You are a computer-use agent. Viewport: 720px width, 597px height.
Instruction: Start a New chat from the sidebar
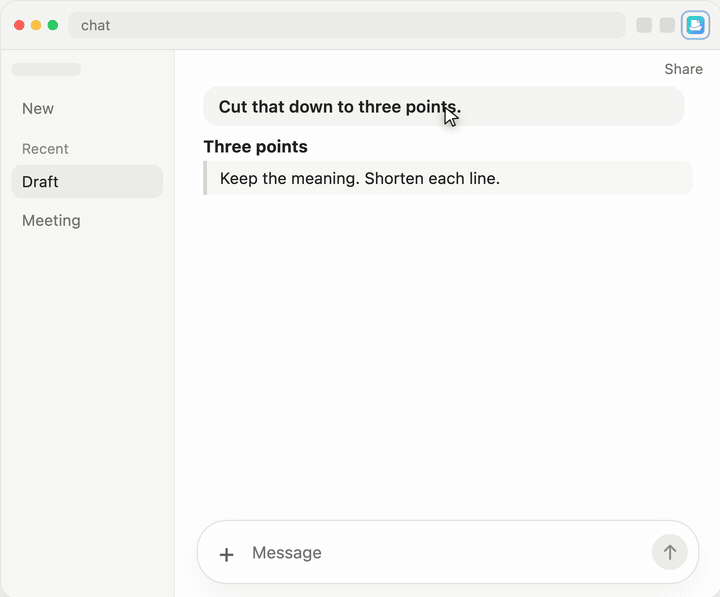(38, 109)
